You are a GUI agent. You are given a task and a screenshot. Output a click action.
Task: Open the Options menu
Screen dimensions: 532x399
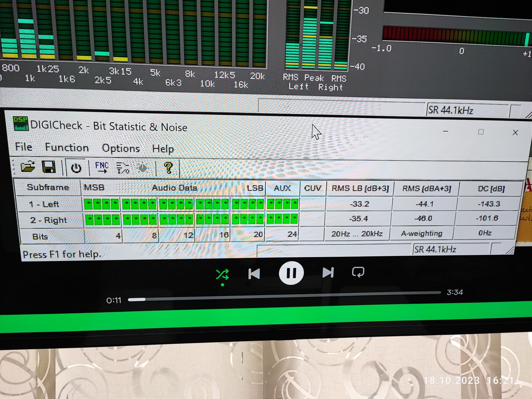coord(121,149)
